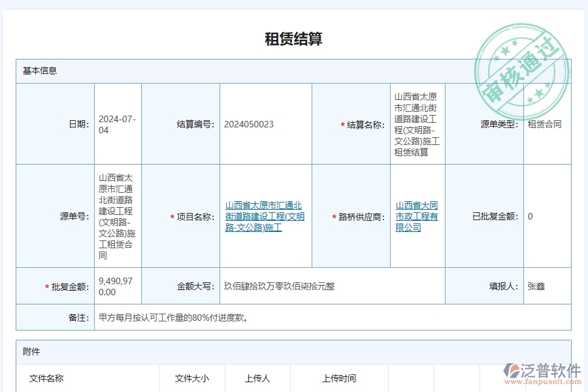Open the 项目名称 project link 山西省太原市汇通北街道路建设工程
This screenshot has width=588, height=392.
click(x=265, y=216)
